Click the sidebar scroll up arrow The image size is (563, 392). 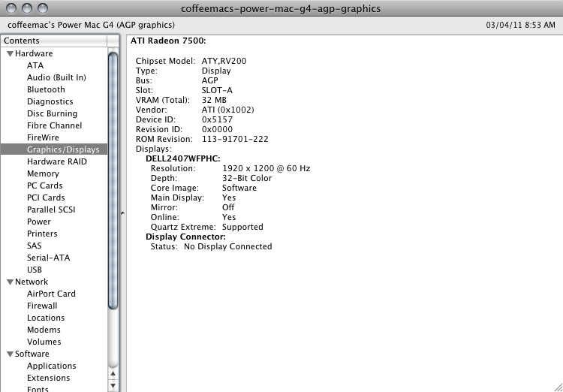click(113, 374)
